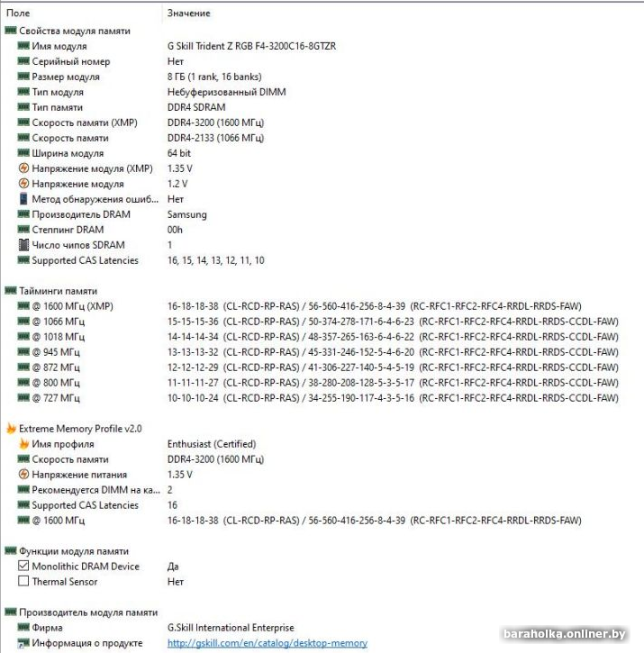
Task: Click the icon next to @ 1066 МГц
Action: point(23,322)
